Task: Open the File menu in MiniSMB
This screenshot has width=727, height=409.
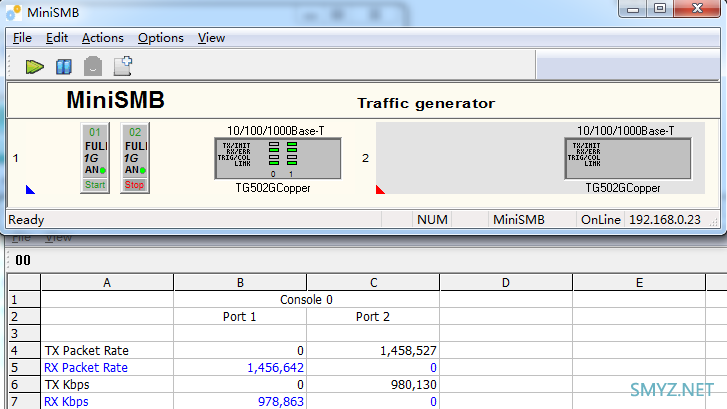Action: tap(22, 38)
